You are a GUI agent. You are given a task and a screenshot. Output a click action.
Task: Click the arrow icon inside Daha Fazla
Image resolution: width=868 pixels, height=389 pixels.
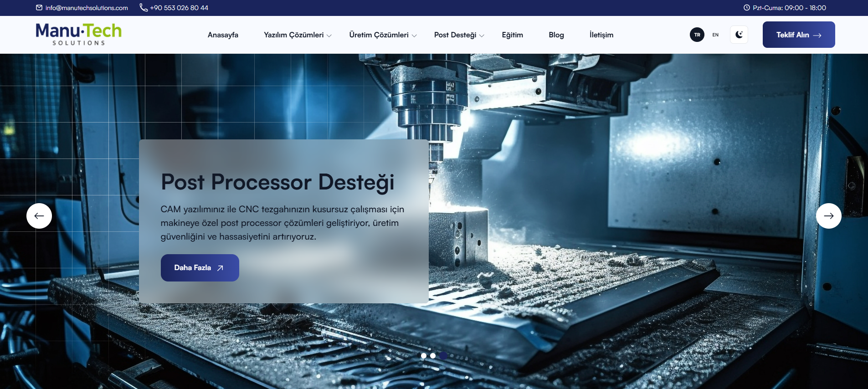click(x=220, y=268)
